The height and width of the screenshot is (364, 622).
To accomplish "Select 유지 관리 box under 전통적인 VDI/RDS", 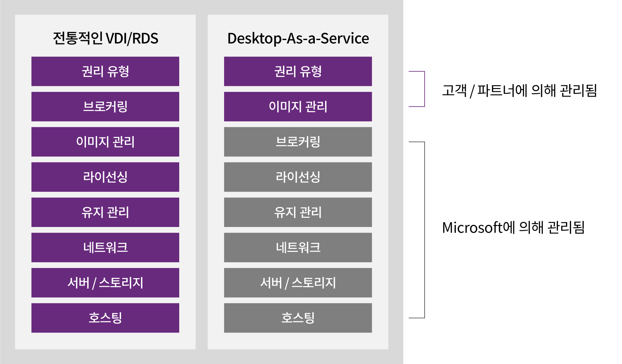I will [105, 212].
